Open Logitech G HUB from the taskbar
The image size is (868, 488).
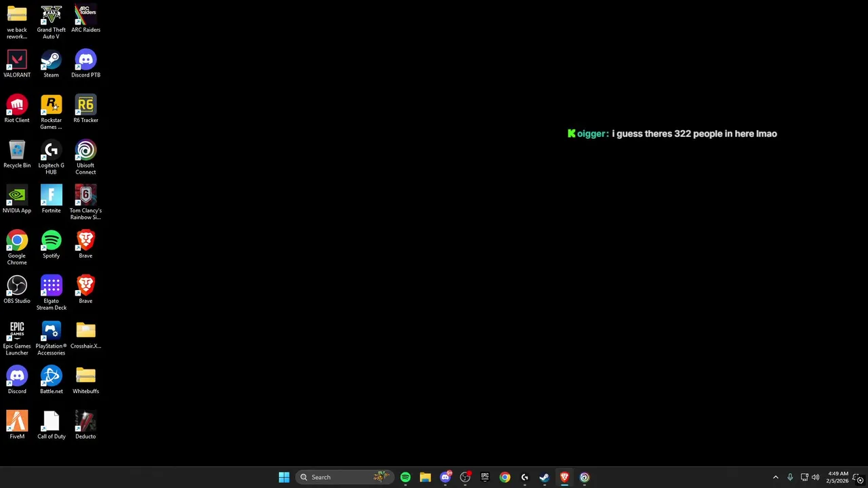point(524,477)
